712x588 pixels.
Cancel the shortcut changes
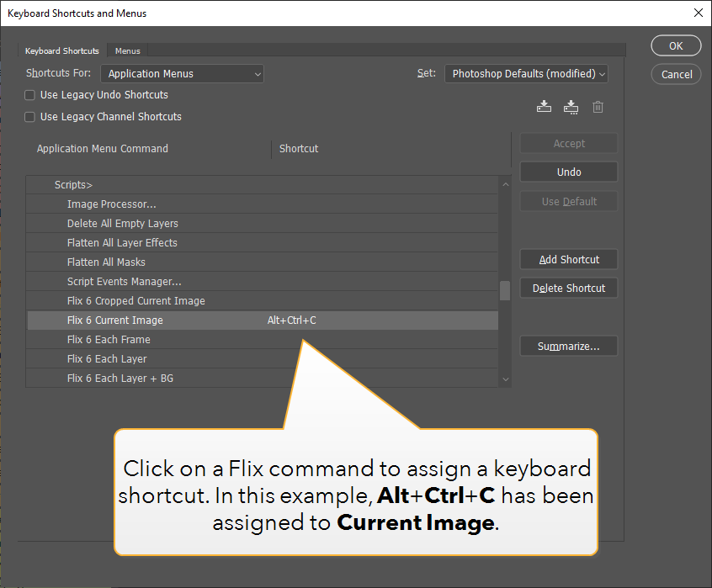[676, 74]
